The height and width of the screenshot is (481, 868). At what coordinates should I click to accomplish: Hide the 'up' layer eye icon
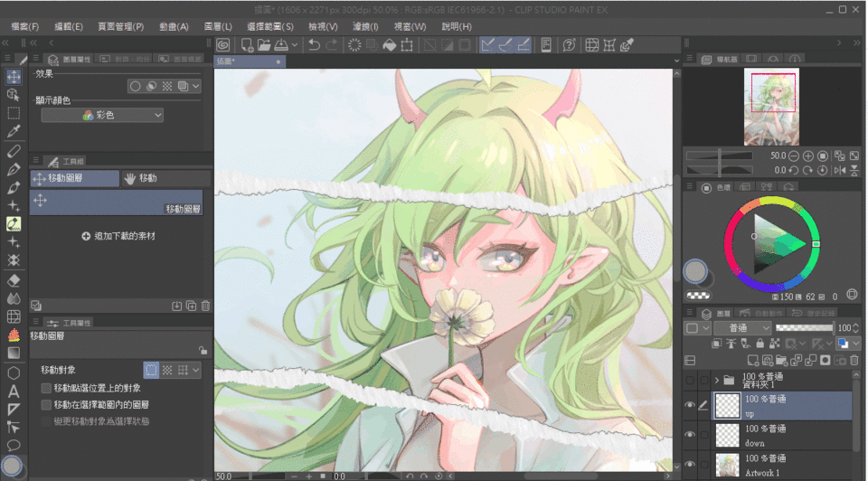[x=690, y=405]
